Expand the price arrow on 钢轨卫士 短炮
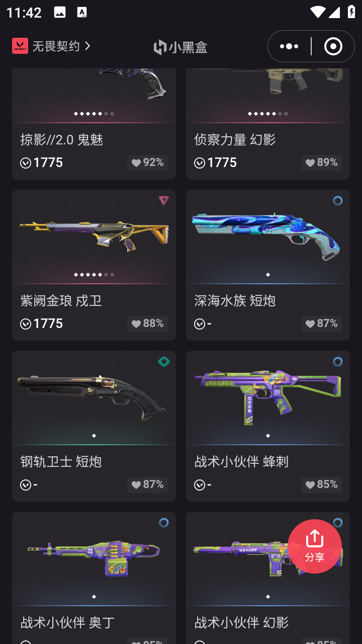 (x=26, y=485)
